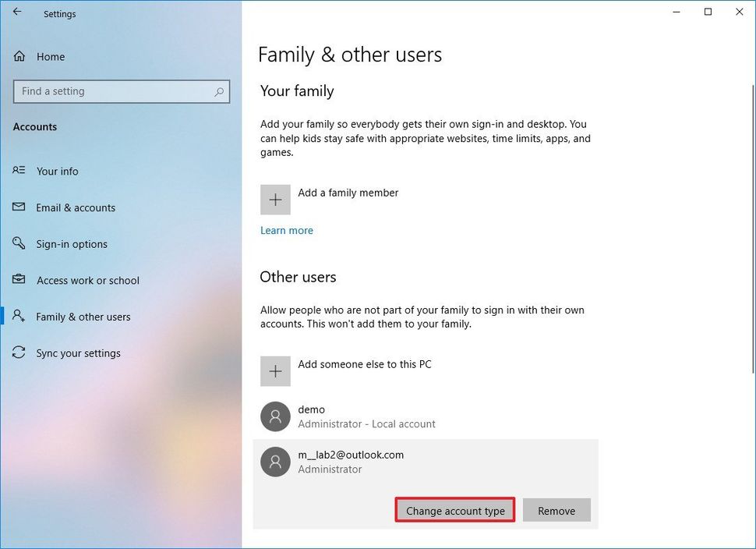Select the Your info sidebar icon
756x549 pixels.
click(x=18, y=171)
